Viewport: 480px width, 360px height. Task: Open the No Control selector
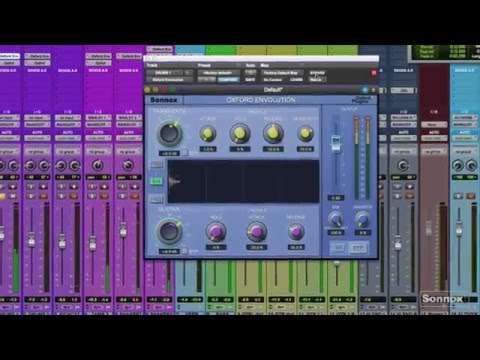pyautogui.click(x=273, y=80)
